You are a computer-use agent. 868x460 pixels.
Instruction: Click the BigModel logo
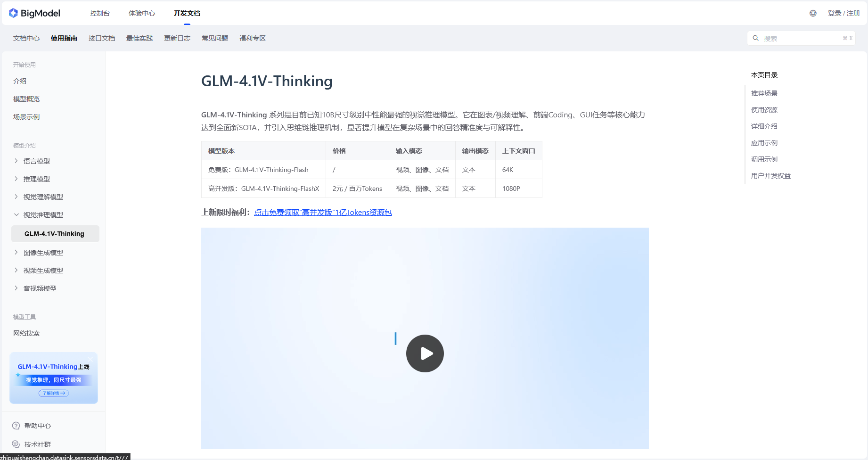point(34,13)
